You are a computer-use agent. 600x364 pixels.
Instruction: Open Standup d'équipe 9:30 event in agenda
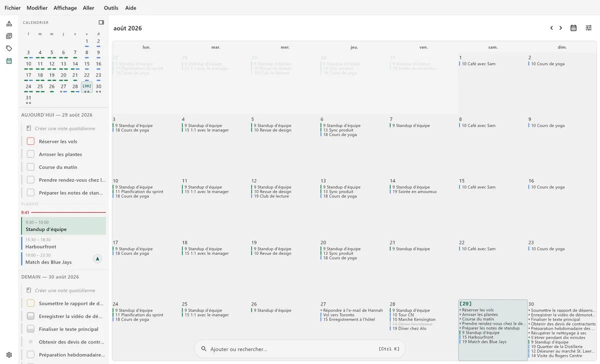pos(63,226)
